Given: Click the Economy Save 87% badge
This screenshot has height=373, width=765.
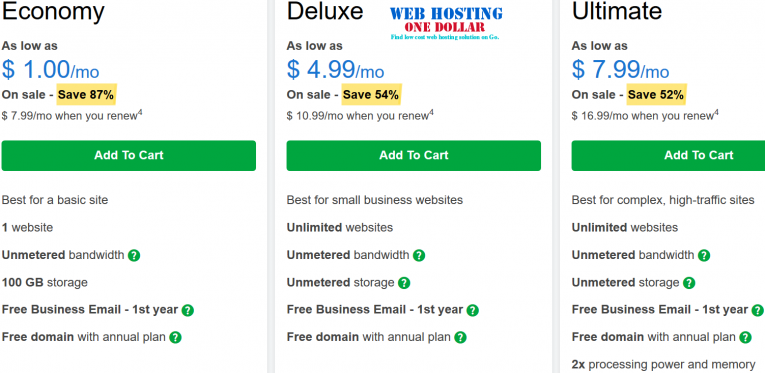Looking at the screenshot, I should point(86,95).
